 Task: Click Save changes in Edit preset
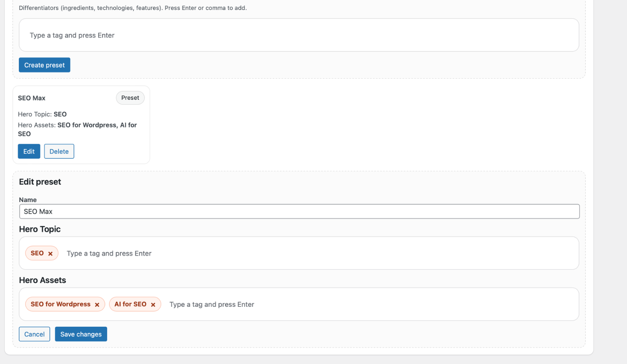coord(81,334)
